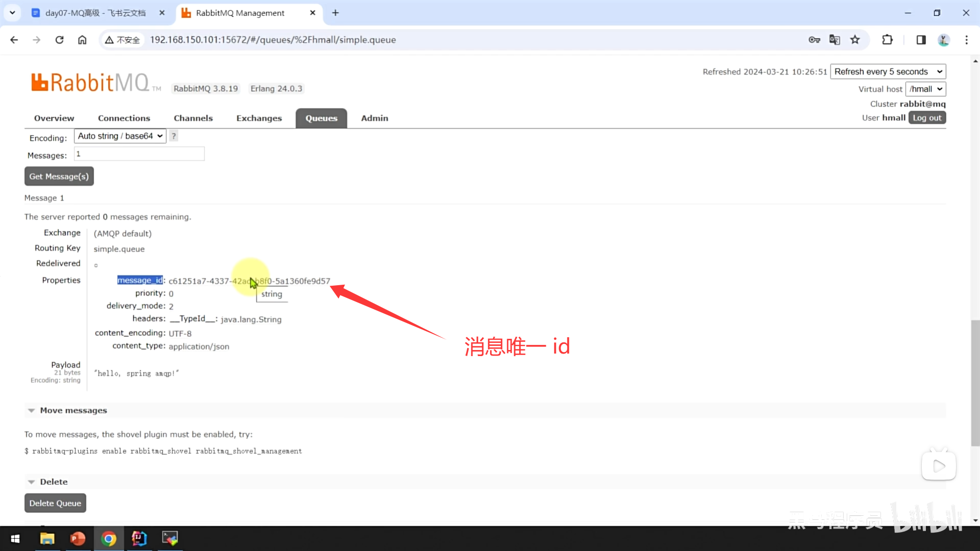The width and height of the screenshot is (980, 551).
Task: Open IntelliJ IDEA from the taskbar
Action: coord(139,539)
